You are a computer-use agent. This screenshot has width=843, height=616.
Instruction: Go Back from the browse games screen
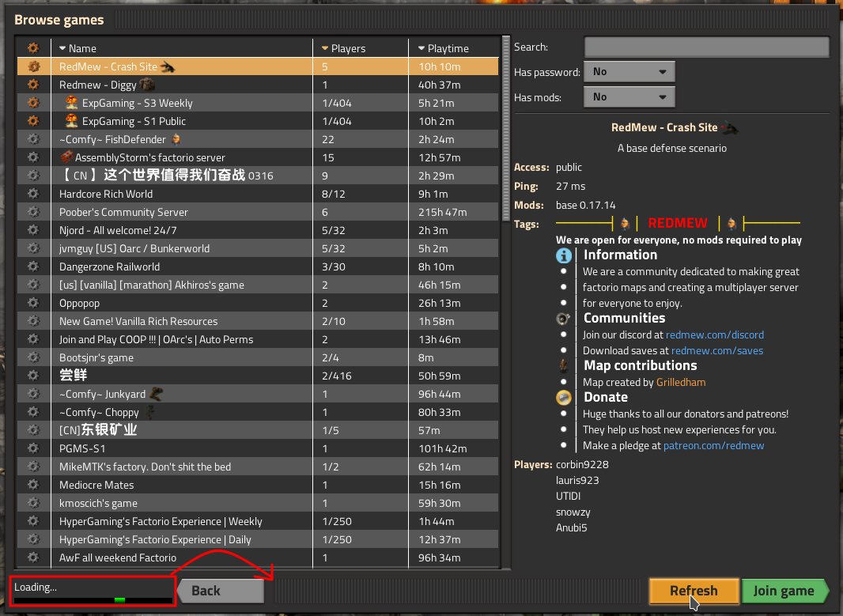221,591
